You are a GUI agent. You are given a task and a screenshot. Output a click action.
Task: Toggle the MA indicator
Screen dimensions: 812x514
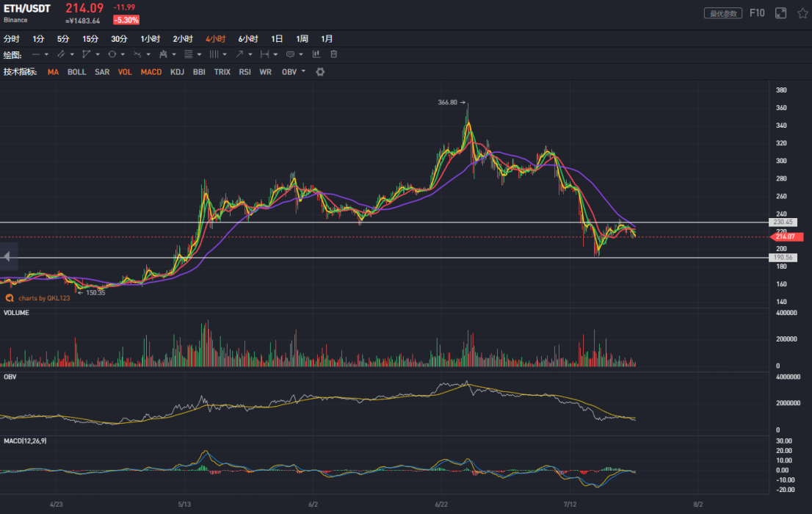(x=53, y=72)
